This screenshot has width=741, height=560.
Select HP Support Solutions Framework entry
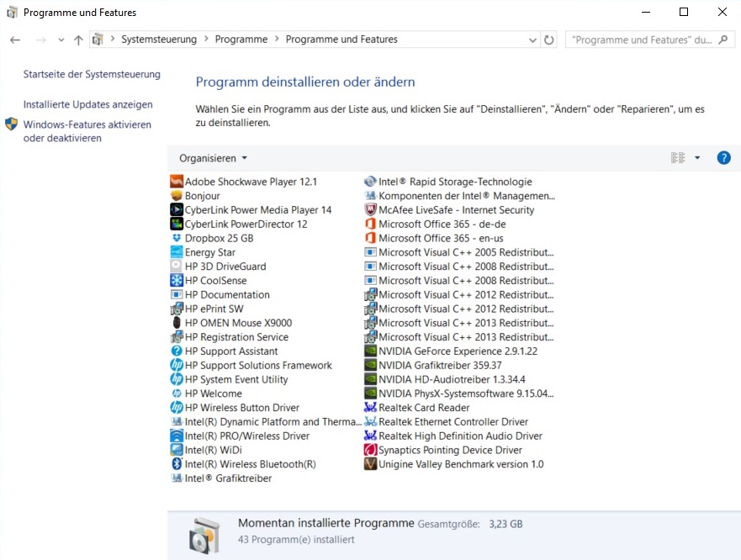point(251,365)
